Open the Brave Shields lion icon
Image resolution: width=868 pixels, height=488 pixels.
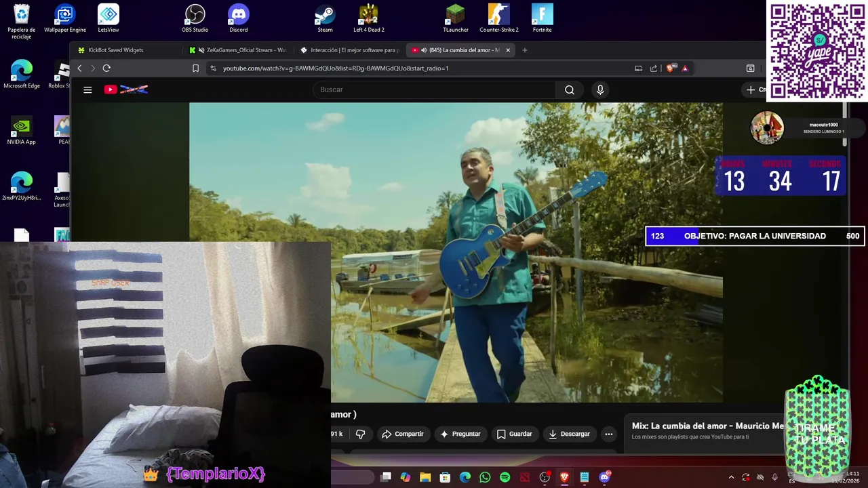671,68
